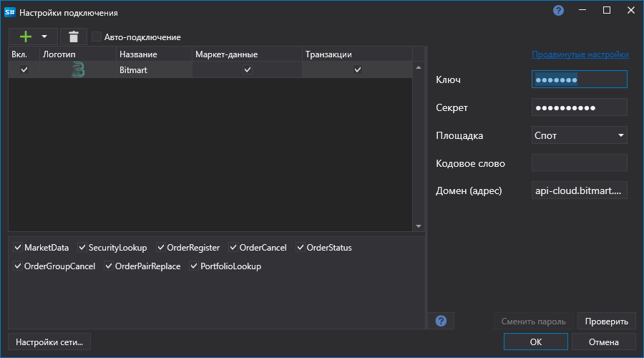Click the title bar help question icon

tap(558, 11)
